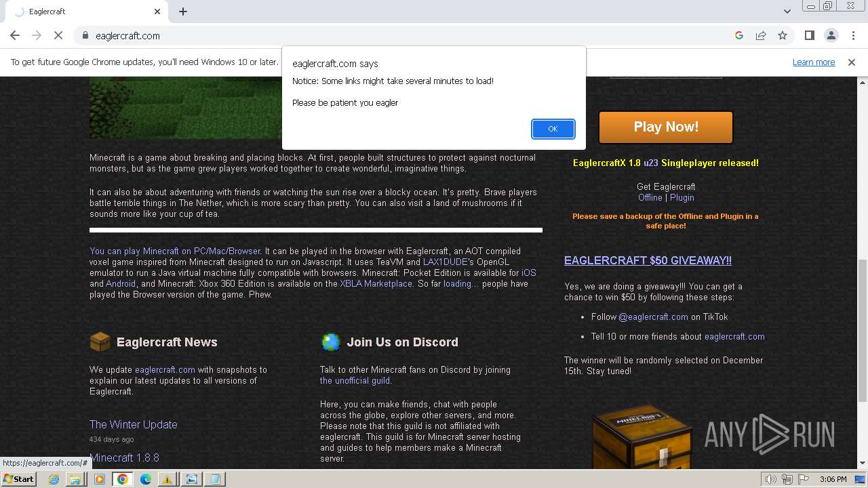
Task: Bookmark this page with the star icon
Action: (783, 35)
